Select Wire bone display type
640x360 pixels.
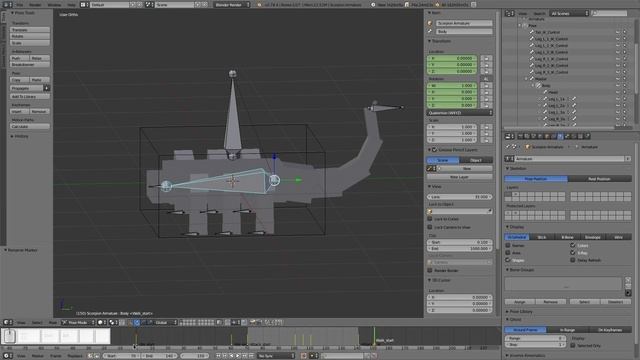click(x=619, y=237)
